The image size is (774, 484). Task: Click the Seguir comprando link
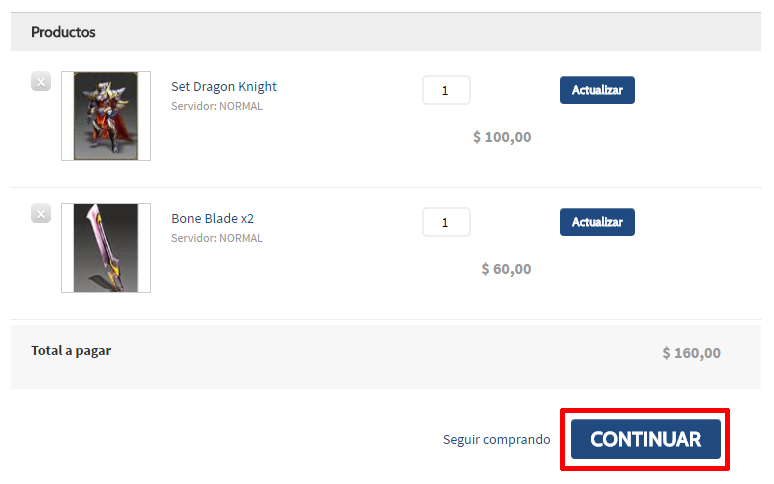tap(497, 440)
